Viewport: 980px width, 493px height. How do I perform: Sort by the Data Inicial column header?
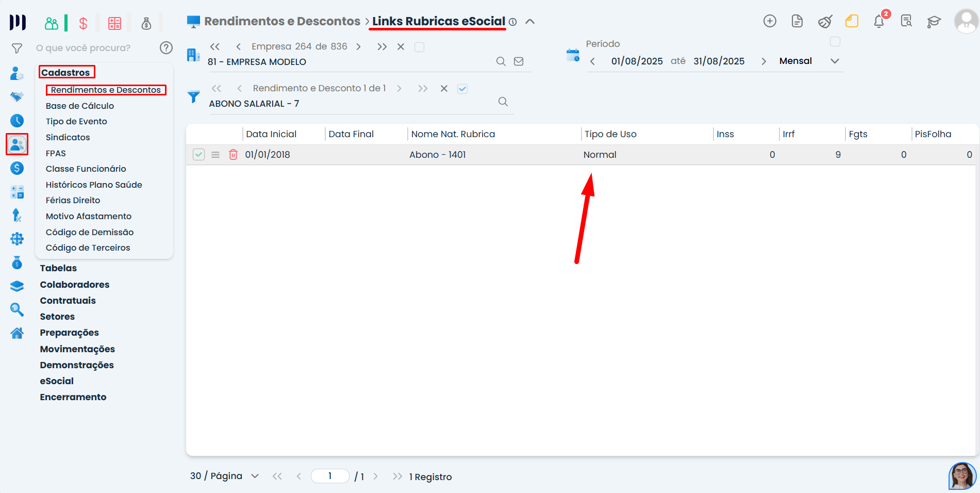click(x=271, y=134)
